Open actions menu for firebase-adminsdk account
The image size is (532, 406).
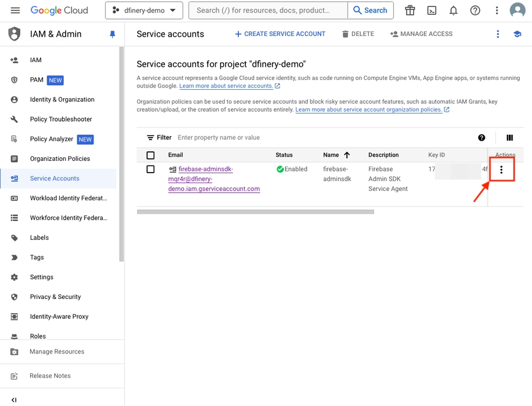click(x=501, y=170)
